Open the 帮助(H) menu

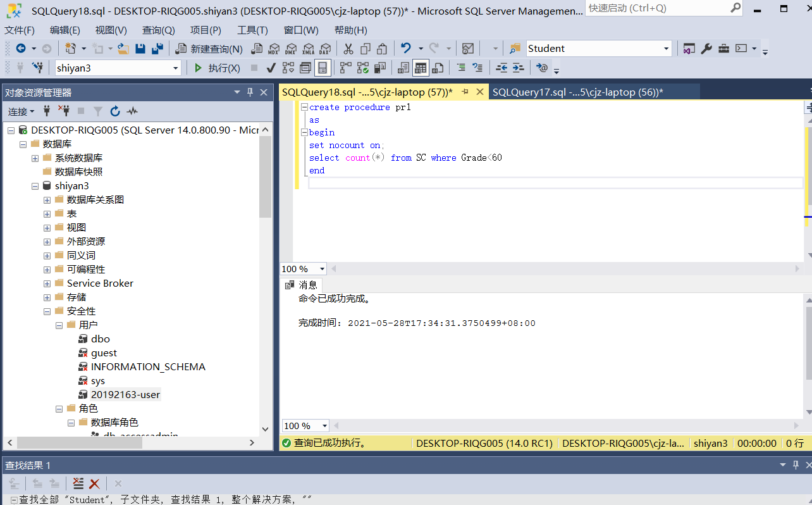pyautogui.click(x=350, y=30)
